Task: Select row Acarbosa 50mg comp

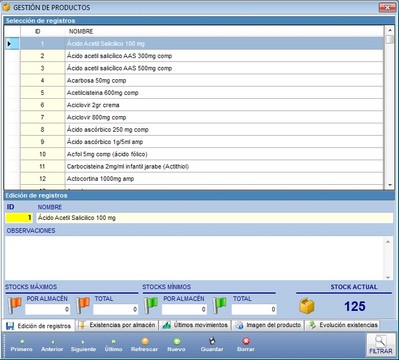Action: [202, 80]
